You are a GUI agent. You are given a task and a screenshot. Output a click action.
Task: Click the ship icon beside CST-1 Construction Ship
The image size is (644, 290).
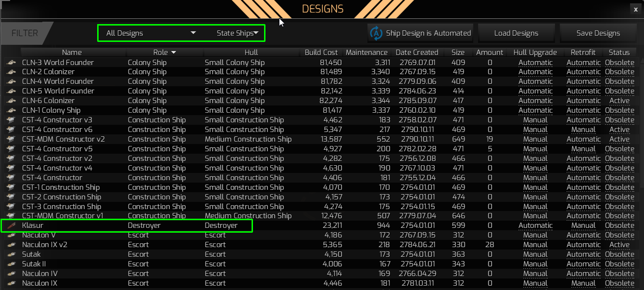pos(11,187)
